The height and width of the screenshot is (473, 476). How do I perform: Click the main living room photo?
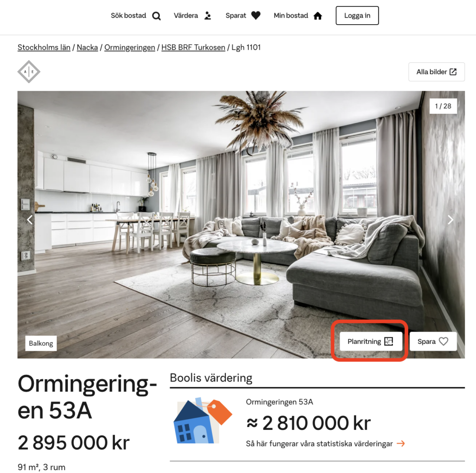tap(241, 224)
